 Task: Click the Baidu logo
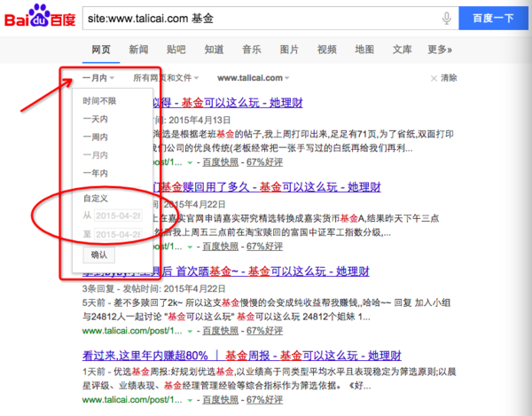[x=40, y=16]
